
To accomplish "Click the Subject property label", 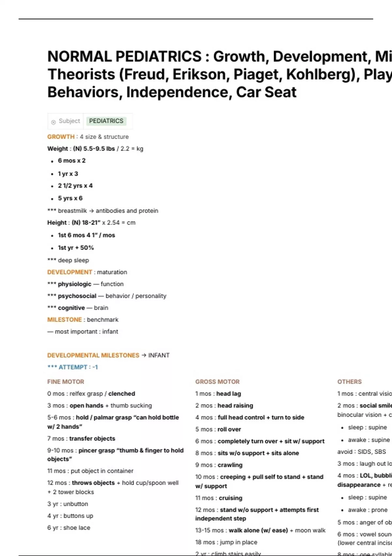I will coord(69,121).
